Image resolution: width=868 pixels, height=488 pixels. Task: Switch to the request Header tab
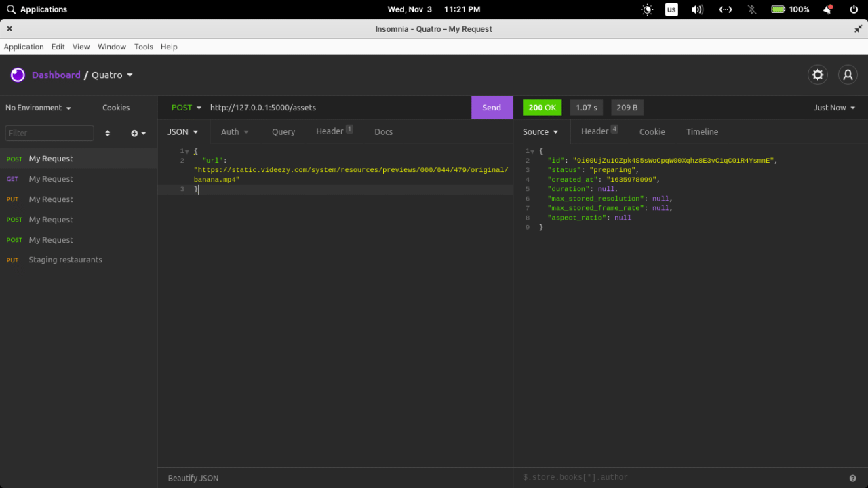(334, 132)
